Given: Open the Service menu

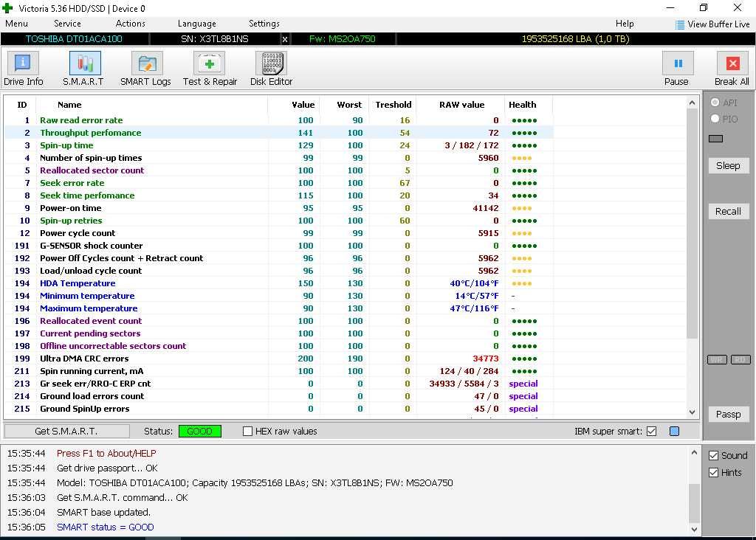Looking at the screenshot, I should (67, 24).
